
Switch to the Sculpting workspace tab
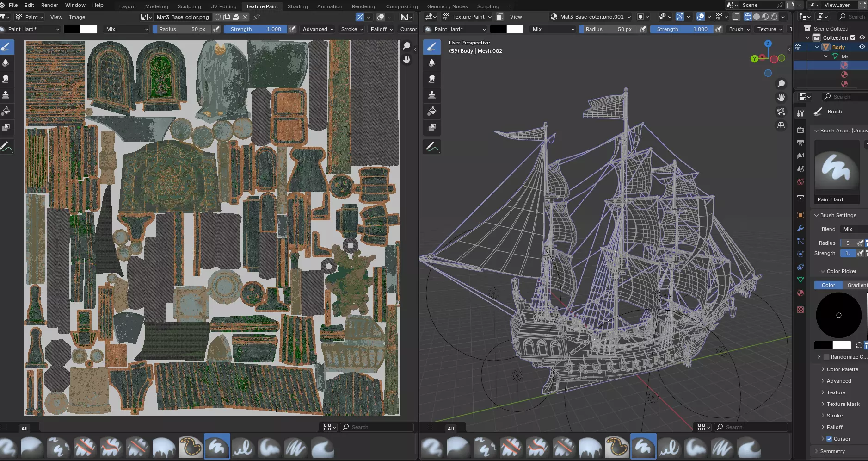189,6
